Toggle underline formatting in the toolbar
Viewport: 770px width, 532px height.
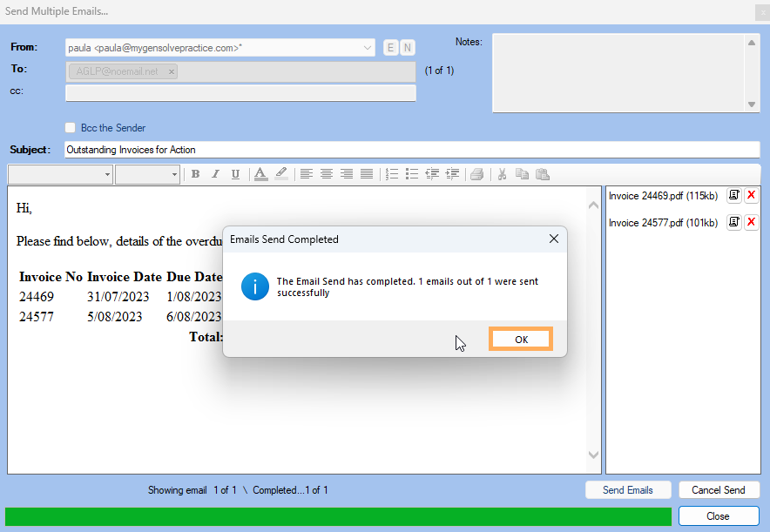point(235,174)
